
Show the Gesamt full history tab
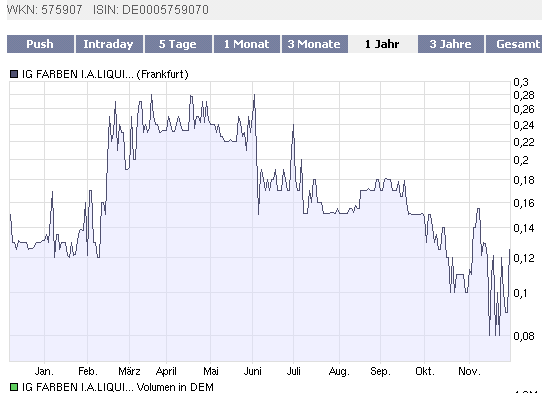[x=514, y=44]
